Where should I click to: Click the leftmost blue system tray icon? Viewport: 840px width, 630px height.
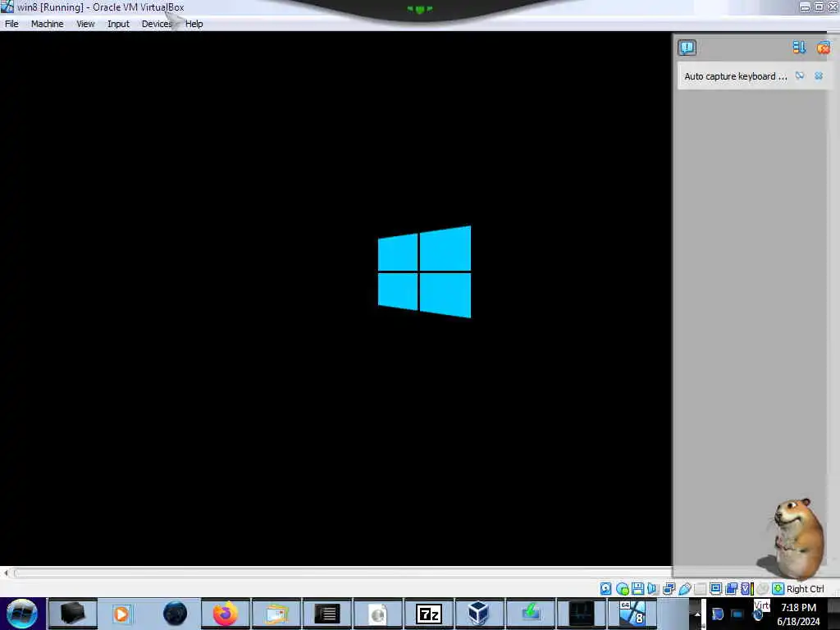pos(717,614)
